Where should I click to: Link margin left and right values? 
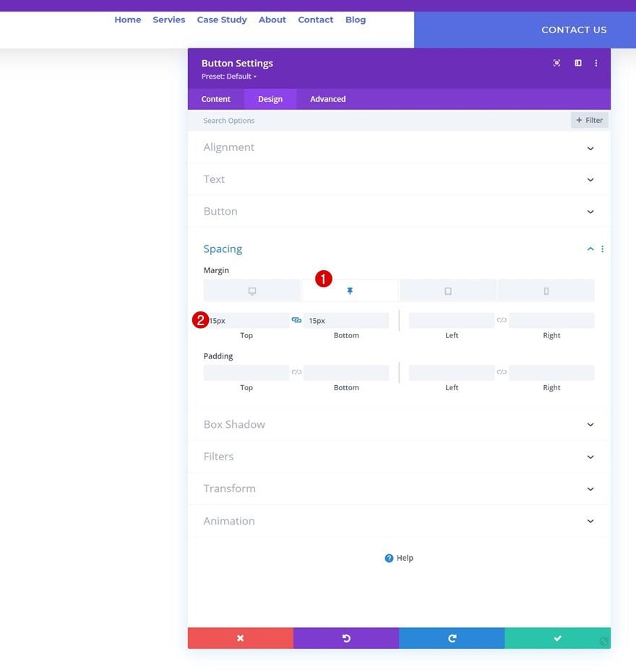502,320
